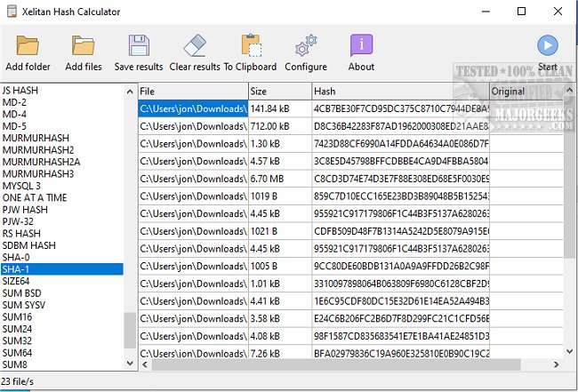Select SDBM HASH algorithm
Viewport: 578px width, 392px height.
pyautogui.click(x=29, y=245)
